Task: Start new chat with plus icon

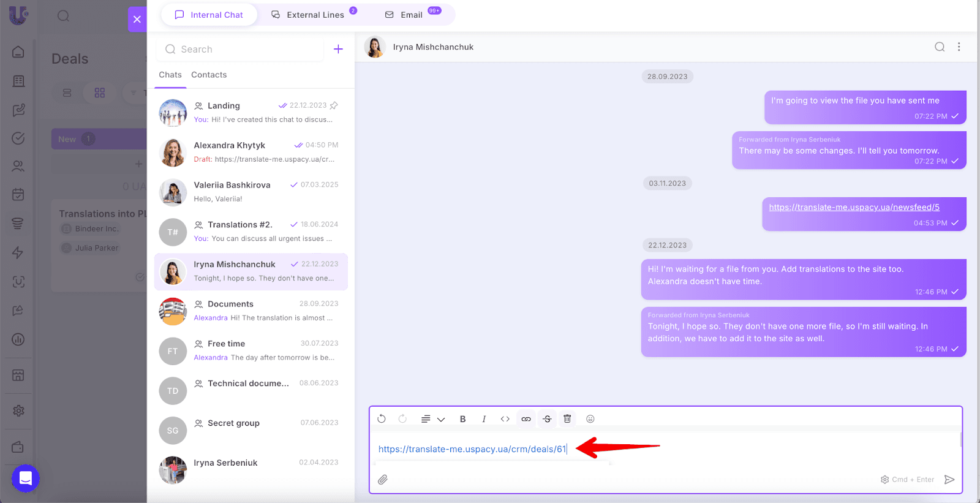Action: pyautogui.click(x=338, y=49)
